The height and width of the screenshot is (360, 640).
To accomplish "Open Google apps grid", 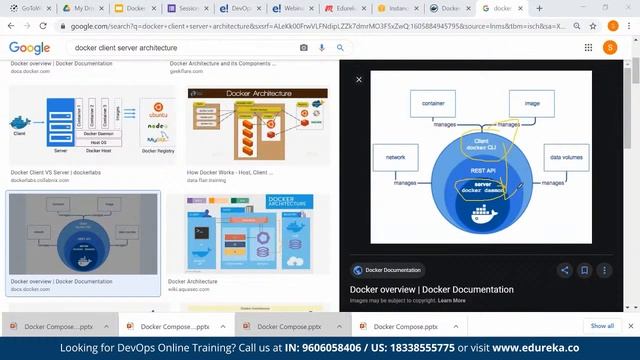I will pos(588,48).
